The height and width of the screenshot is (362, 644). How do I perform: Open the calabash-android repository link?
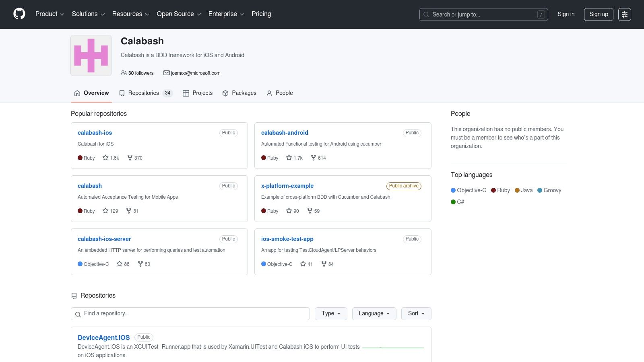point(285,133)
